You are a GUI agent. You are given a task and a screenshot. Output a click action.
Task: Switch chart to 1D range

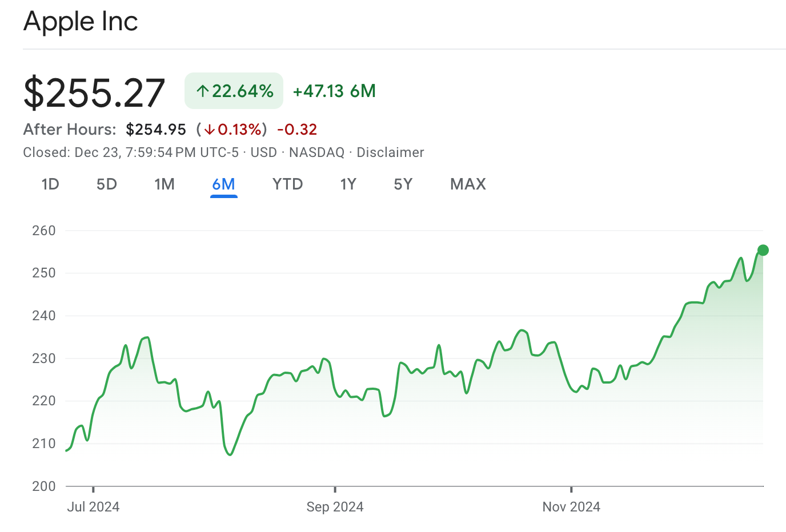[50, 184]
